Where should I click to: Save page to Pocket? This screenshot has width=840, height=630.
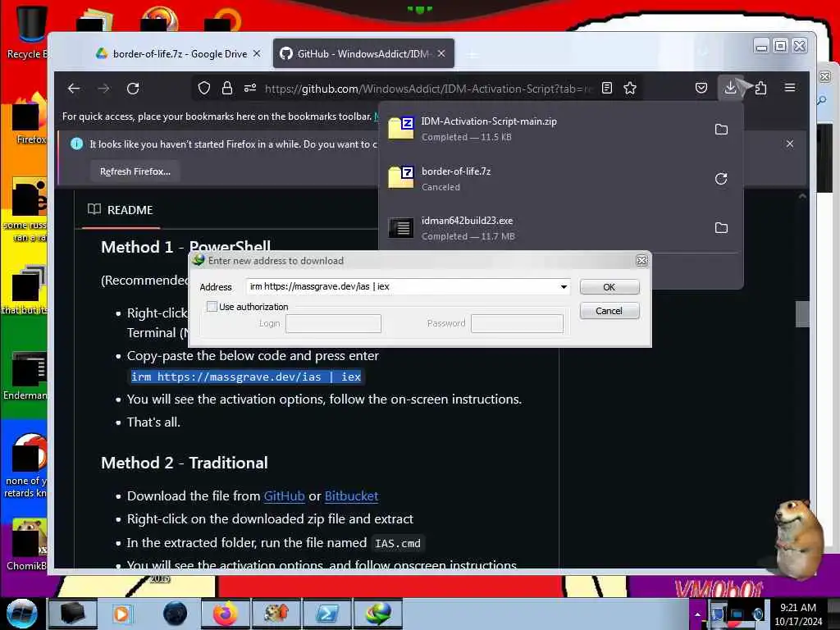click(x=701, y=88)
